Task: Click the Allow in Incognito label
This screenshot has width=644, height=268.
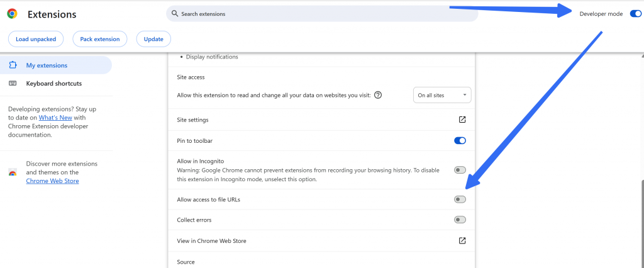Action: click(x=200, y=161)
